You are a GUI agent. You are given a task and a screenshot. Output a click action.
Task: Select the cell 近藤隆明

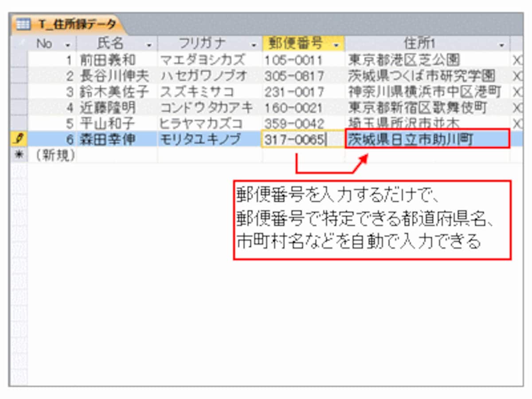[117, 108]
